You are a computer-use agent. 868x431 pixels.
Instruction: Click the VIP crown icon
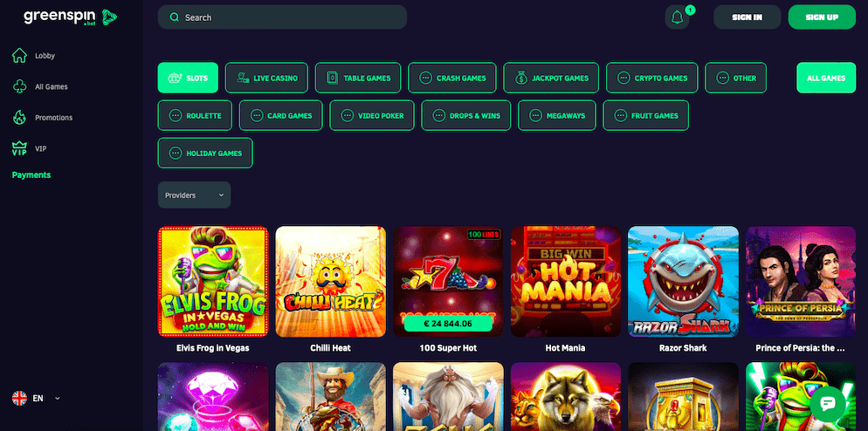point(19,148)
